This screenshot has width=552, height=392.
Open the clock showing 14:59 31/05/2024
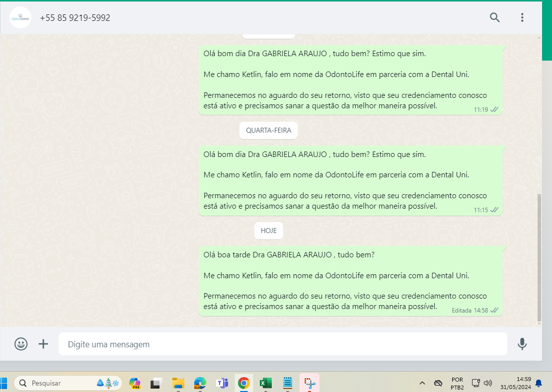(x=516, y=383)
